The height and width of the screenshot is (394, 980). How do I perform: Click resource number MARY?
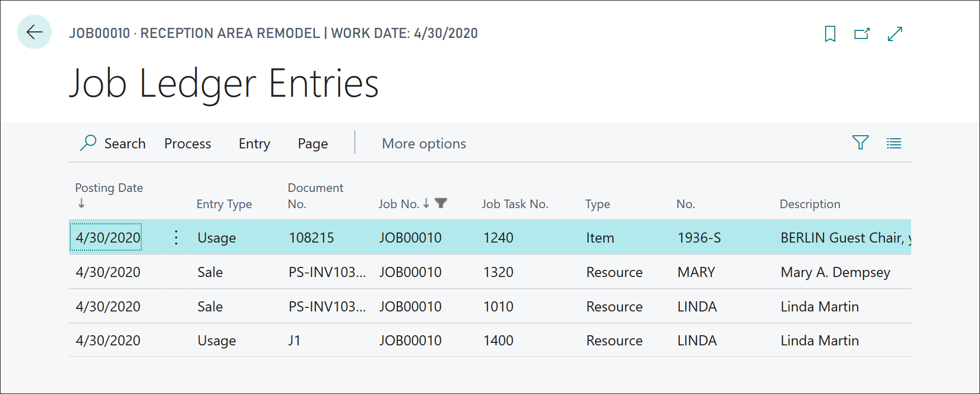pyautogui.click(x=696, y=272)
